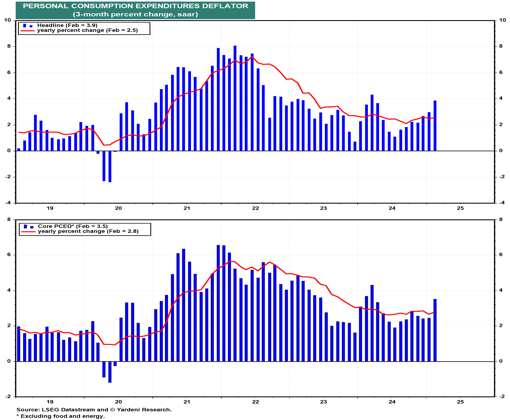
Task: Click the Excluding food and energy footnote
Action: click(61, 416)
